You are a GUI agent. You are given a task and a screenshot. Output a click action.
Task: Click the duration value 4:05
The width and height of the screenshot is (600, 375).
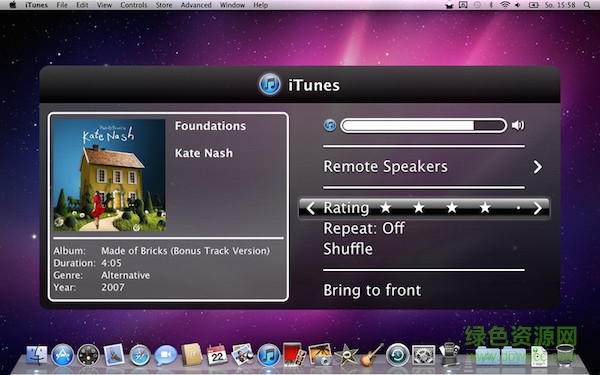point(111,263)
